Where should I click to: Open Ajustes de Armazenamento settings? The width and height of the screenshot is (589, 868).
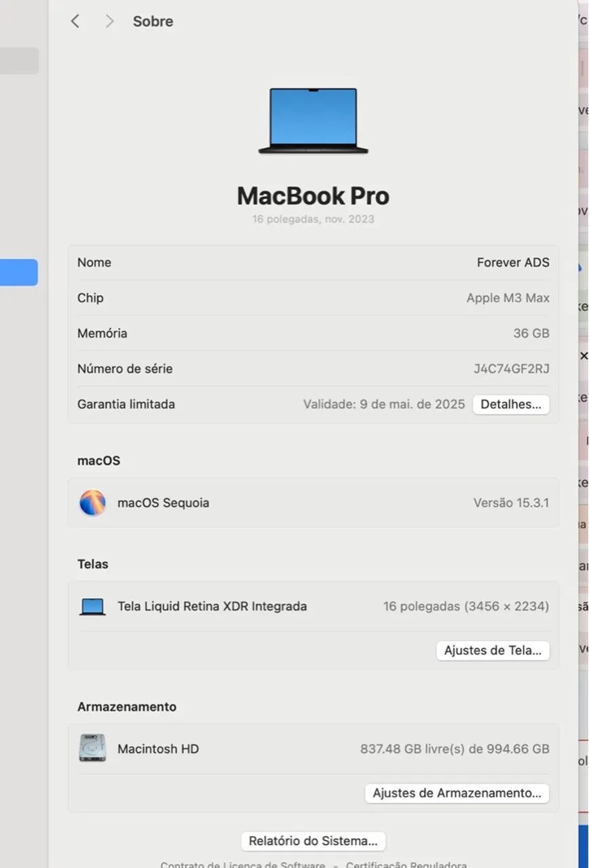tap(457, 793)
